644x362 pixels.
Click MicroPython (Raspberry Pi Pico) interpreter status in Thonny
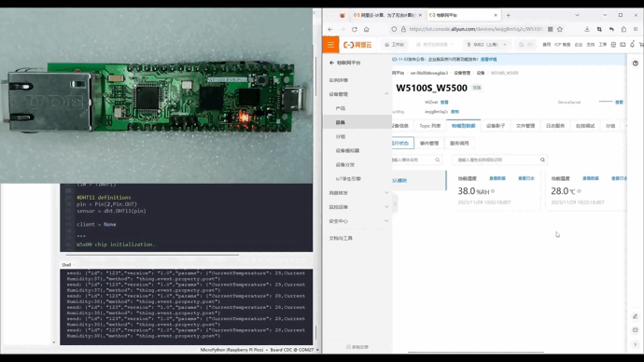pyautogui.click(x=232, y=350)
